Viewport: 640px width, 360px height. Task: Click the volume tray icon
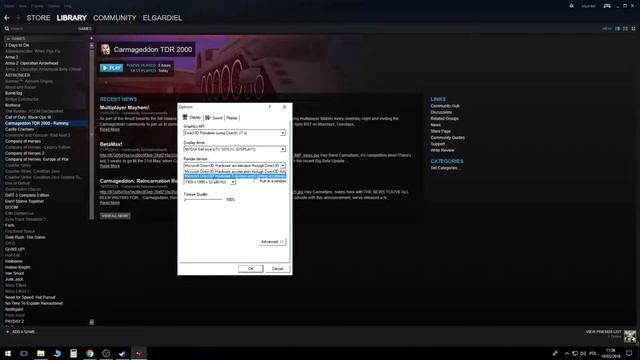point(583,353)
